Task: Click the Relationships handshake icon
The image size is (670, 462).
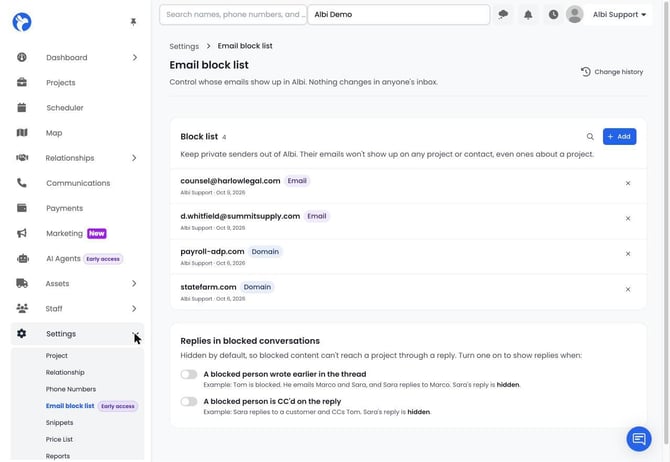Action: [x=22, y=158]
